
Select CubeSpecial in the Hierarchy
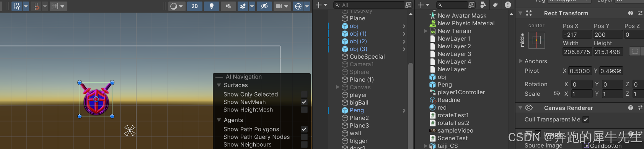(x=367, y=57)
